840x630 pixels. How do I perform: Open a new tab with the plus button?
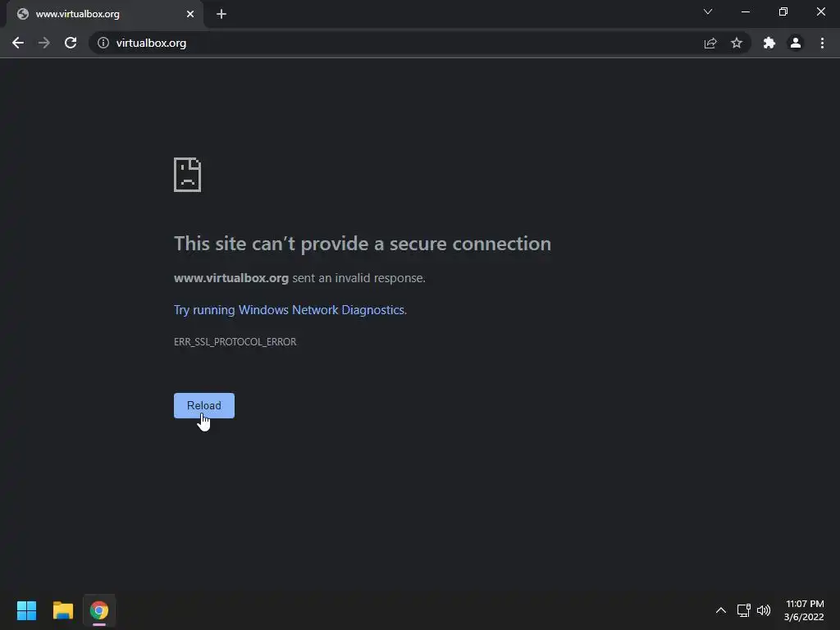coord(221,14)
